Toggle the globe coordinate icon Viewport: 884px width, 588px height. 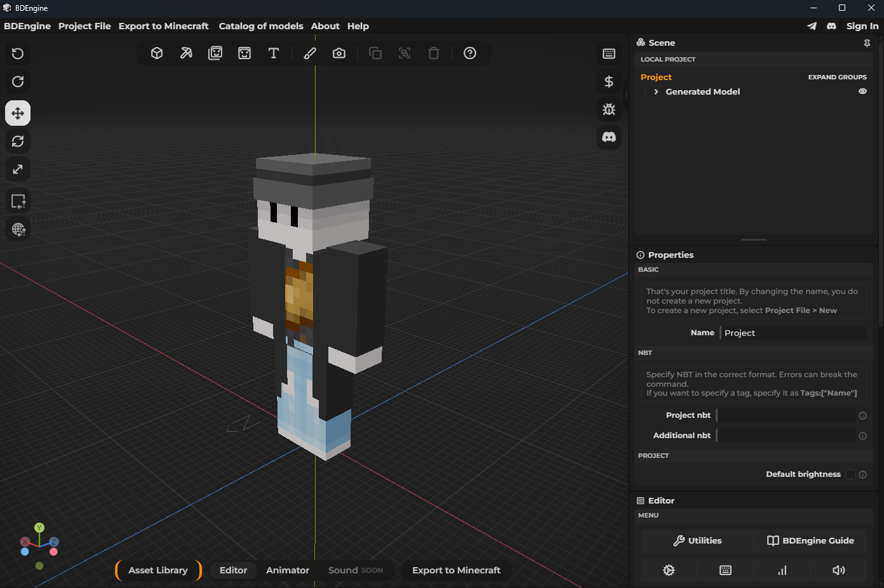pyautogui.click(x=18, y=229)
